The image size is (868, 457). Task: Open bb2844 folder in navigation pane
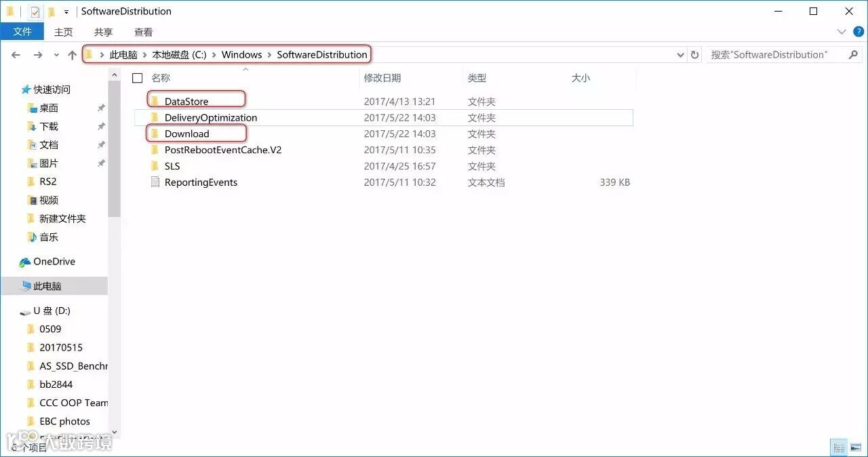coord(56,384)
